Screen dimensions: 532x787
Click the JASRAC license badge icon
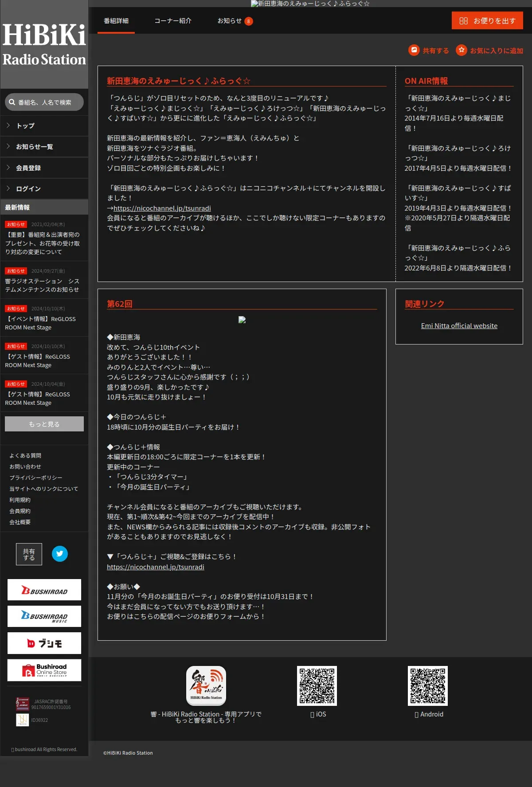[23, 704]
